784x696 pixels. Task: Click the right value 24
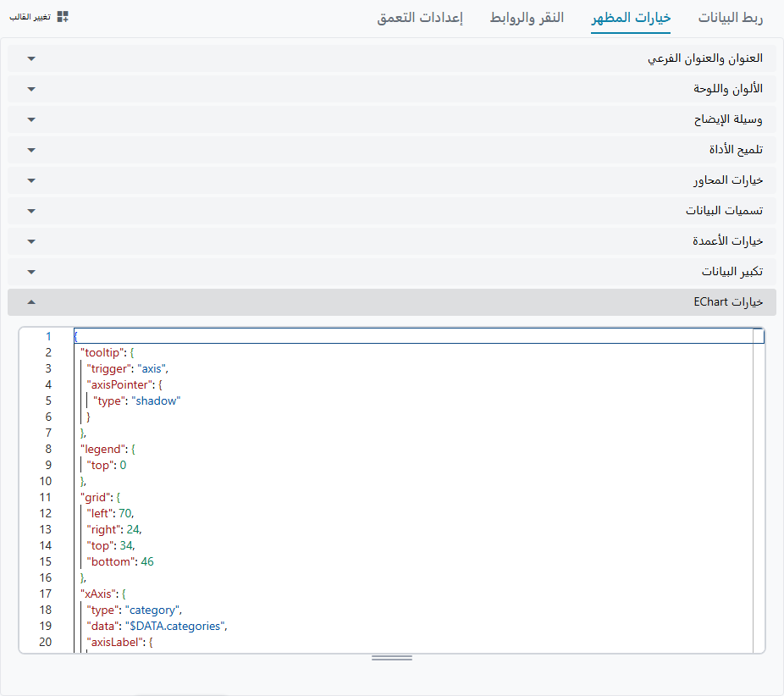tap(133, 529)
